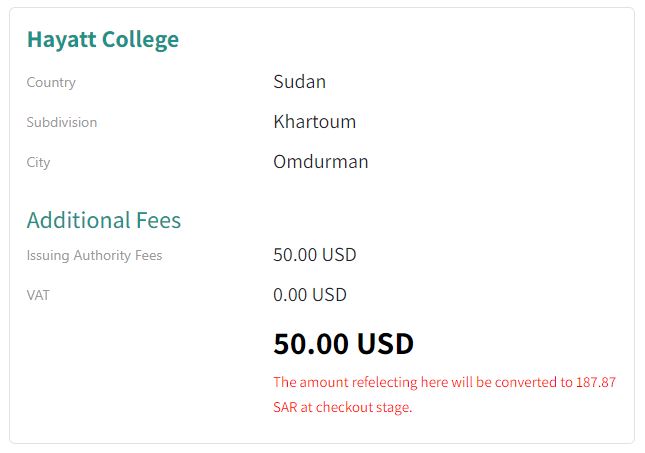Click the Issuing Authority Fees label
The image size is (645, 453).
[x=94, y=255]
